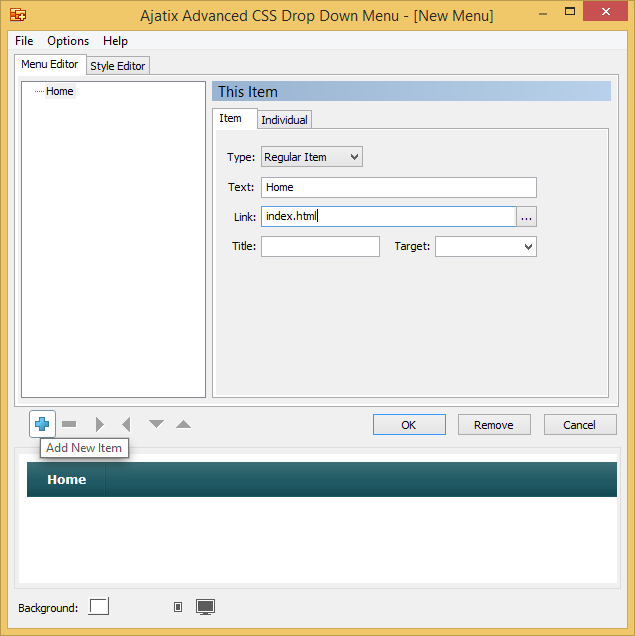This screenshot has height=636, width=635.
Task: Click the Ajatix app icon in title bar
Action: [x=18, y=15]
